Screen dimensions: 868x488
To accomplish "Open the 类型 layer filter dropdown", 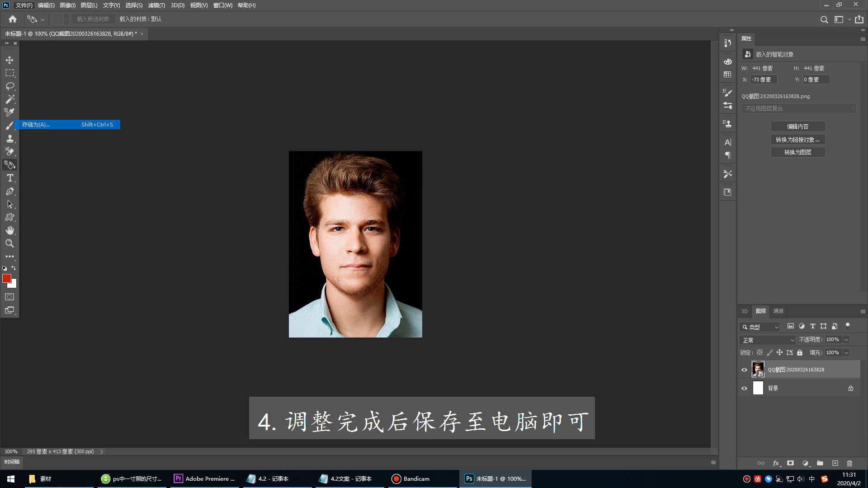I will [760, 327].
